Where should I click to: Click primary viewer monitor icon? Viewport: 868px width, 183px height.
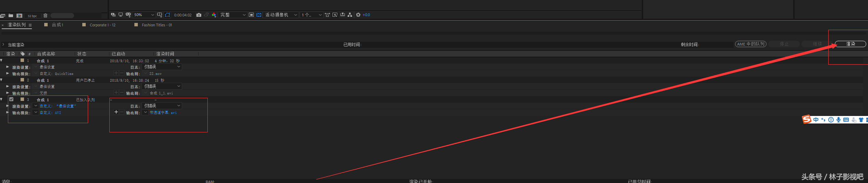click(x=121, y=15)
